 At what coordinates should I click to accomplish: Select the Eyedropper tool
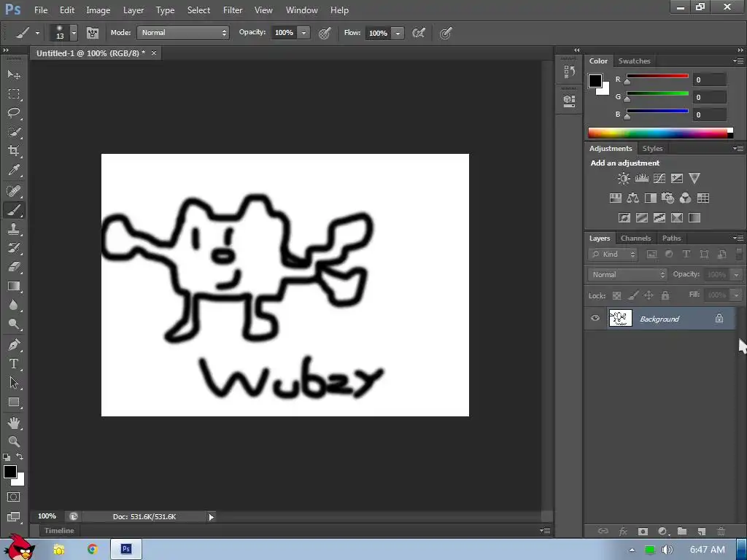pos(14,170)
